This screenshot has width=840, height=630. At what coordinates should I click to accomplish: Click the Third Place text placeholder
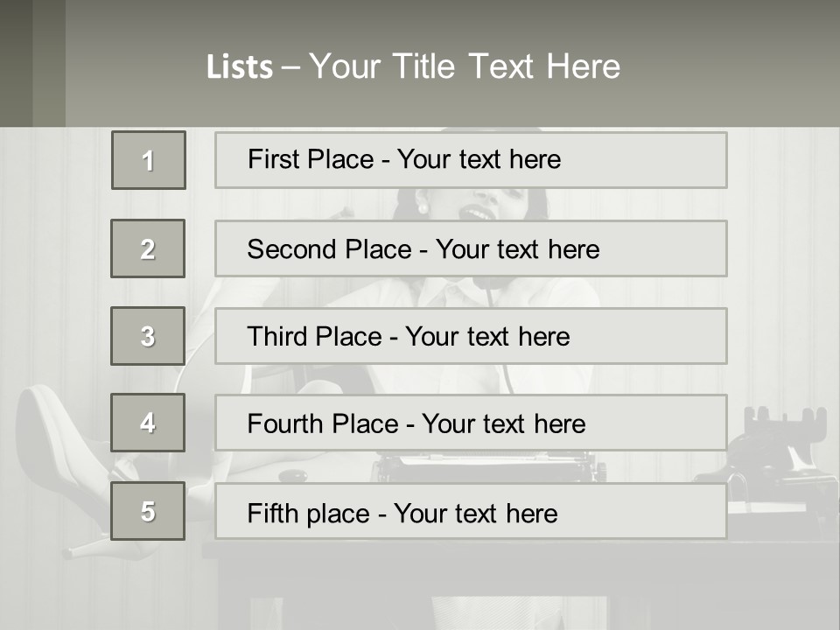[x=471, y=336]
